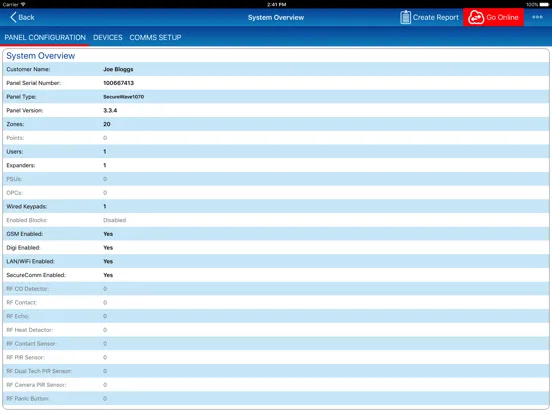Check the battery indicator in status bar
This screenshot has width=552, height=414.
[x=544, y=5]
